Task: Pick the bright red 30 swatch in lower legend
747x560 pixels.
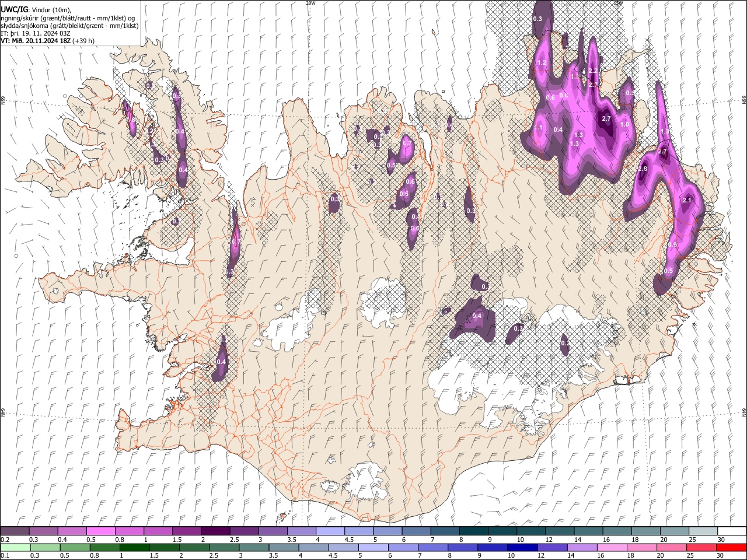Action: 731,547
